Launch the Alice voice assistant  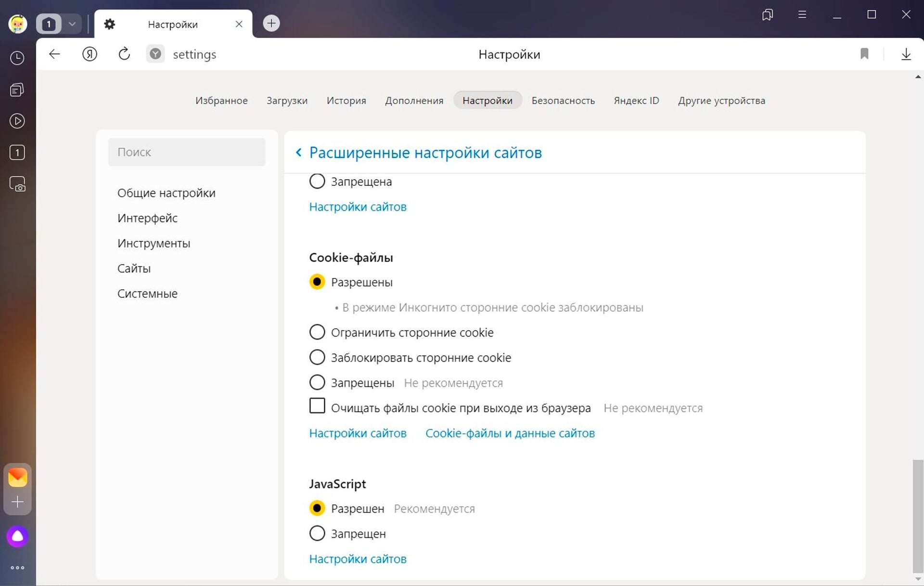[17, 536]
